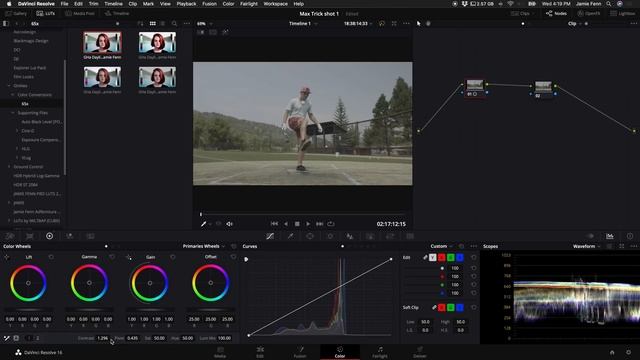Toggle the Y luminance curve channel
Screen dimensions: 640x360
tap(433, 258)
